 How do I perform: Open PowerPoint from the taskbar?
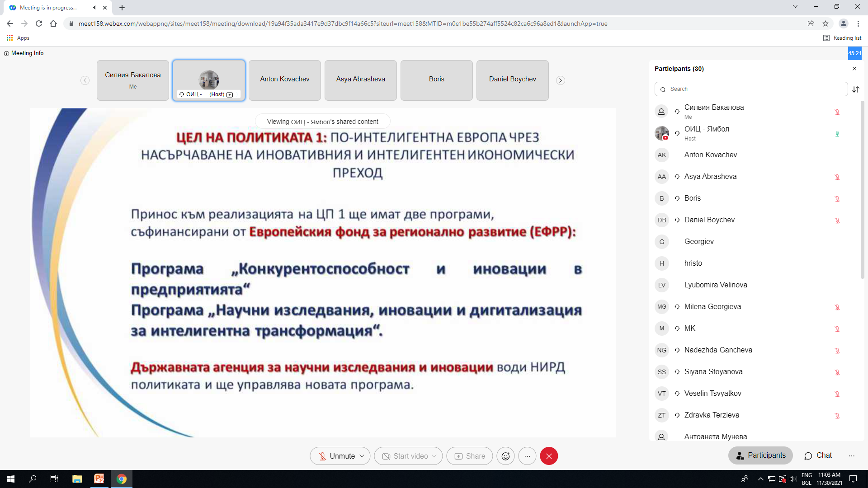click(99, 479)
